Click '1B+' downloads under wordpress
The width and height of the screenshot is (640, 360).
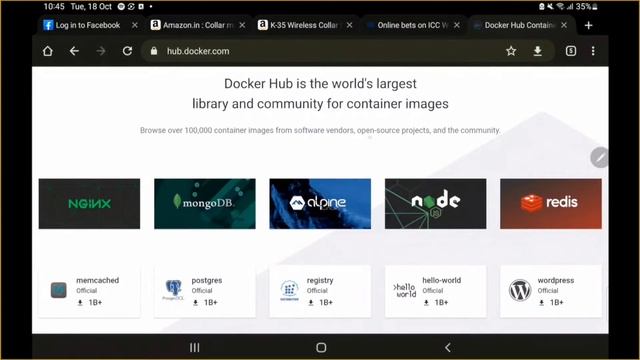click(556, 302)
